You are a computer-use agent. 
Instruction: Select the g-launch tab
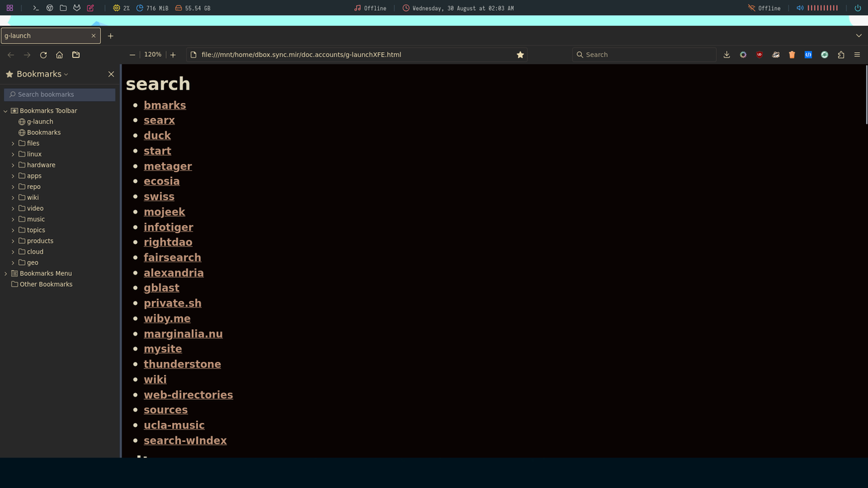click(51, 36)
